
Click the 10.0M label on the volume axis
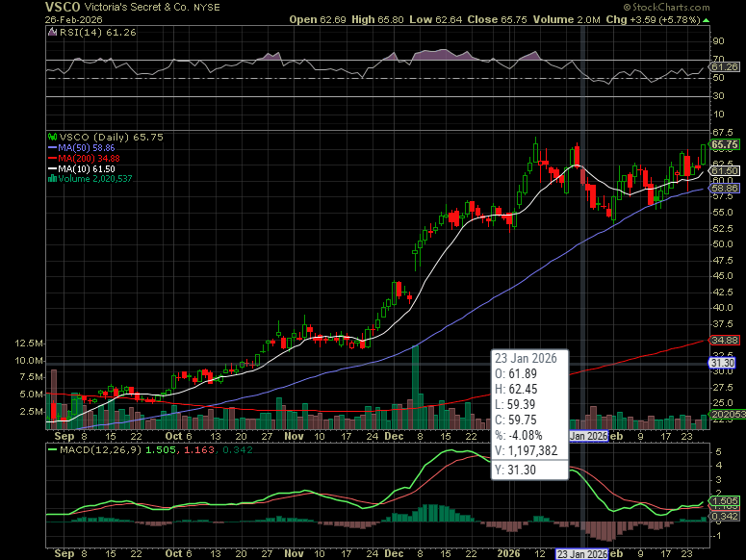click(30, 360)
